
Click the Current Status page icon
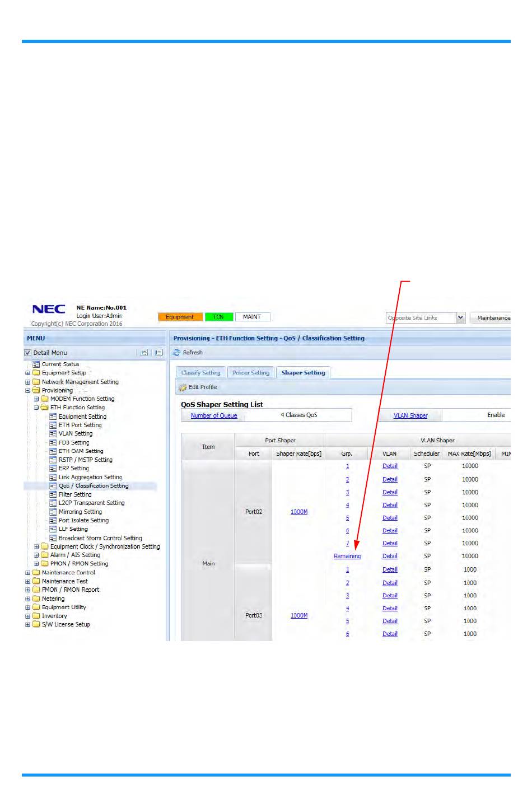tap(36, 364)
